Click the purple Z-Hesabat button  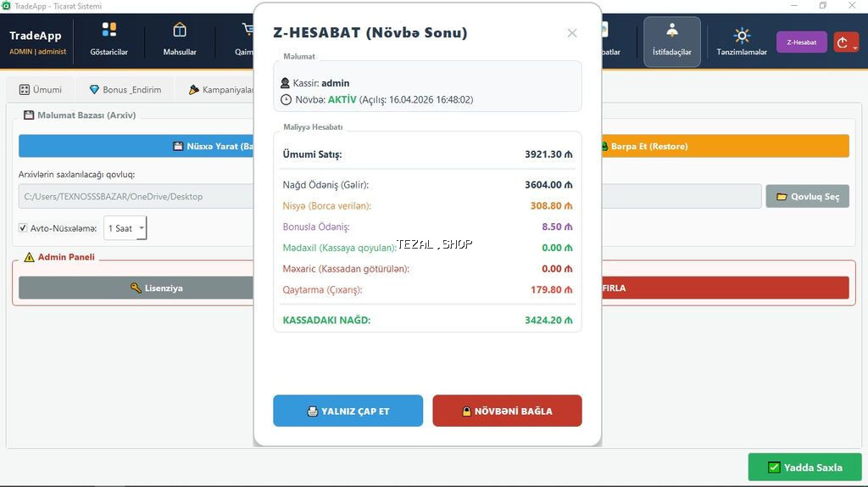tap(801, 42)
